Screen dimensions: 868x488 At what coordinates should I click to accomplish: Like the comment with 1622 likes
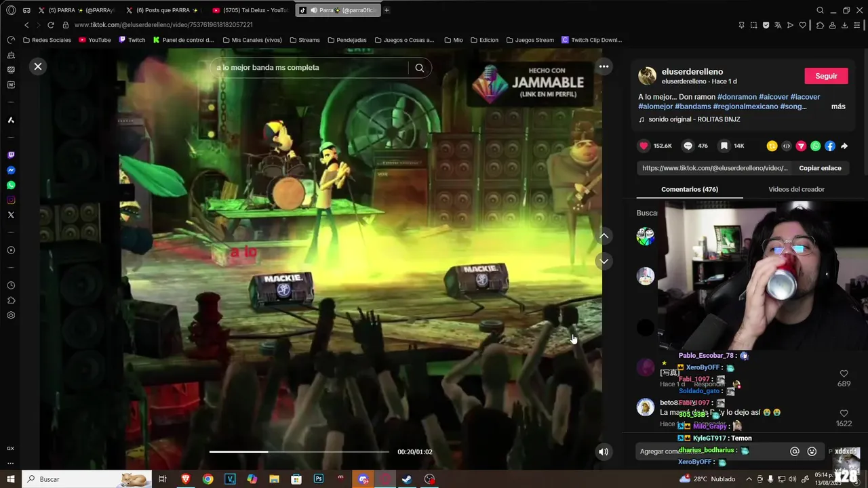(844, 413)
